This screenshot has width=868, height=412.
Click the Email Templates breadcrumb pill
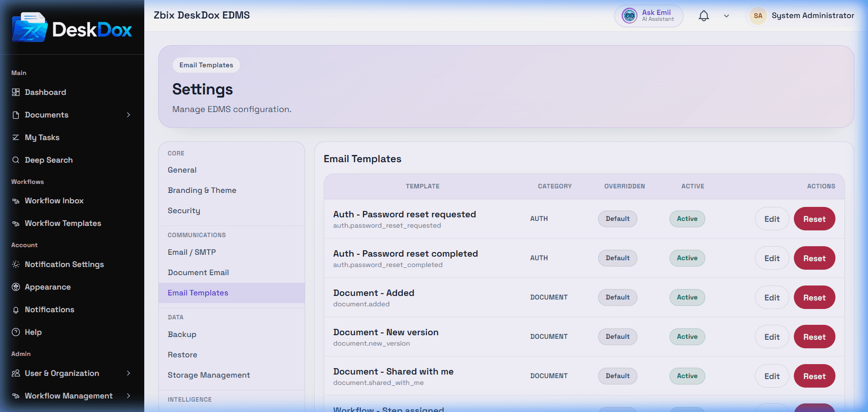pyautogui.click(x=206, y=65)
